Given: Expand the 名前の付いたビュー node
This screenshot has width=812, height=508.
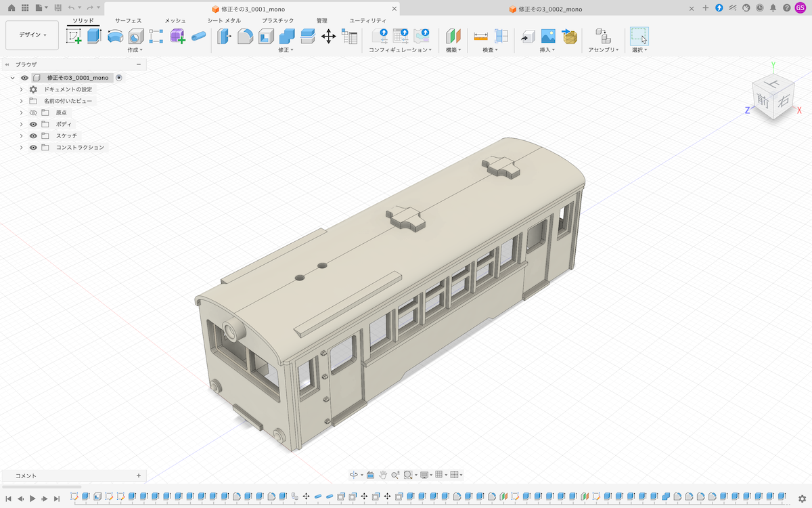Looking at the screenshot, I should point(22,101).
